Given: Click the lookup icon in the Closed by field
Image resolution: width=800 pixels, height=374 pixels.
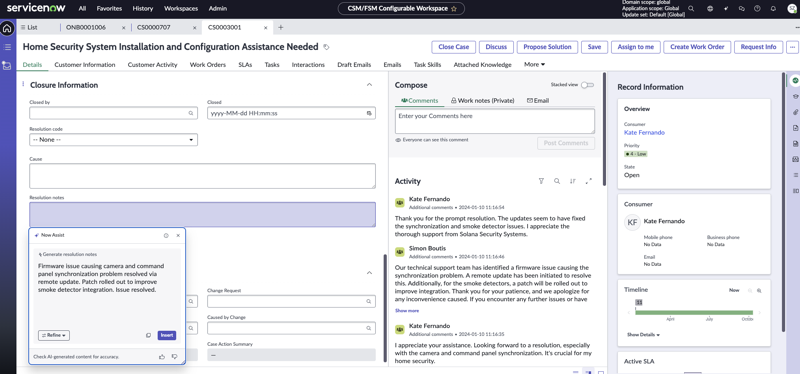Looking at the screenshot, I should coord(191,113).
